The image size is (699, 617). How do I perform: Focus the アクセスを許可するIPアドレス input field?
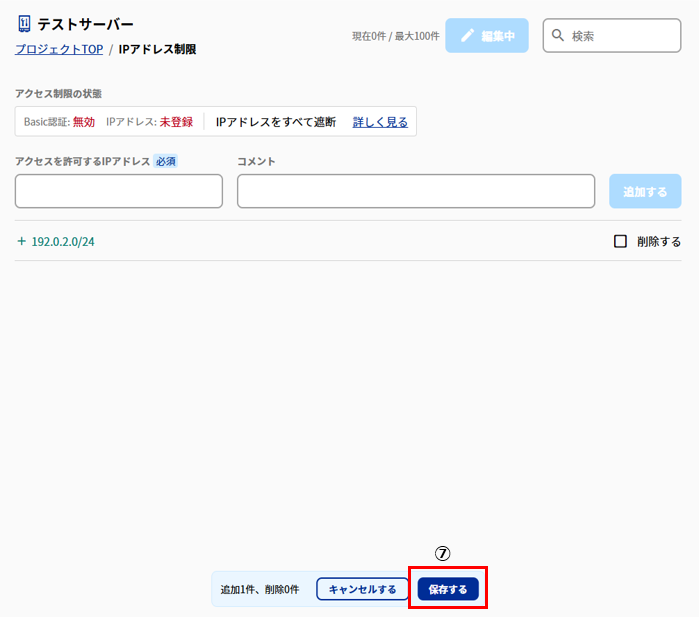[119, 191]
